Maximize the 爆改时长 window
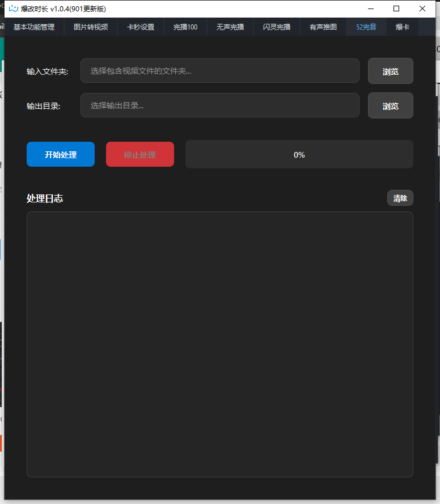 (396, 9)
